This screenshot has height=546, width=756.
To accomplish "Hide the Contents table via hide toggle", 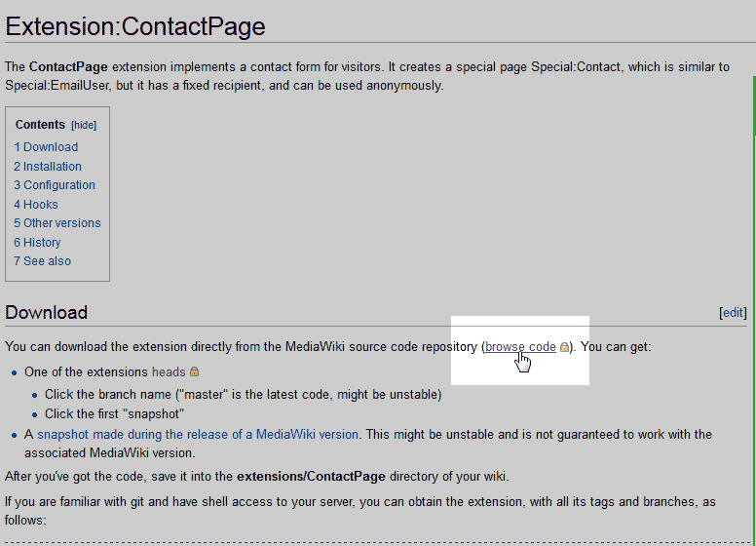I will pyautogui.click(x=84, y=126).
